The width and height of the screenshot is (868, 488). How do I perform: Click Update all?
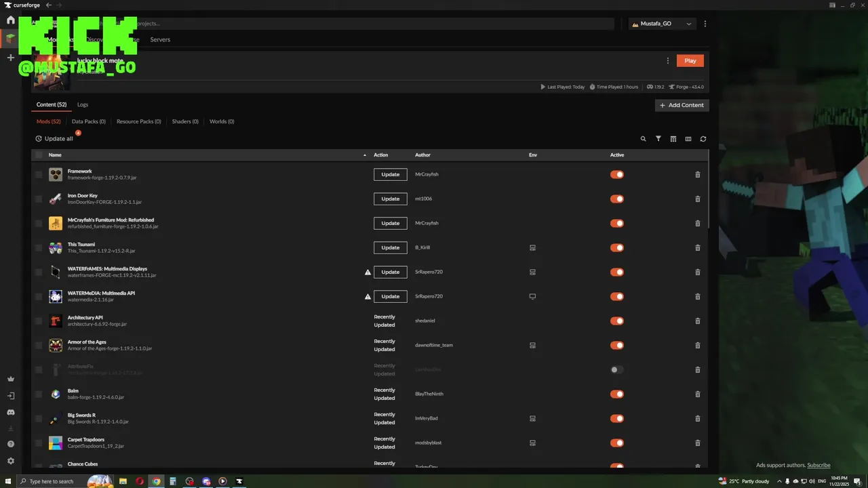click(x=54, y=139)
